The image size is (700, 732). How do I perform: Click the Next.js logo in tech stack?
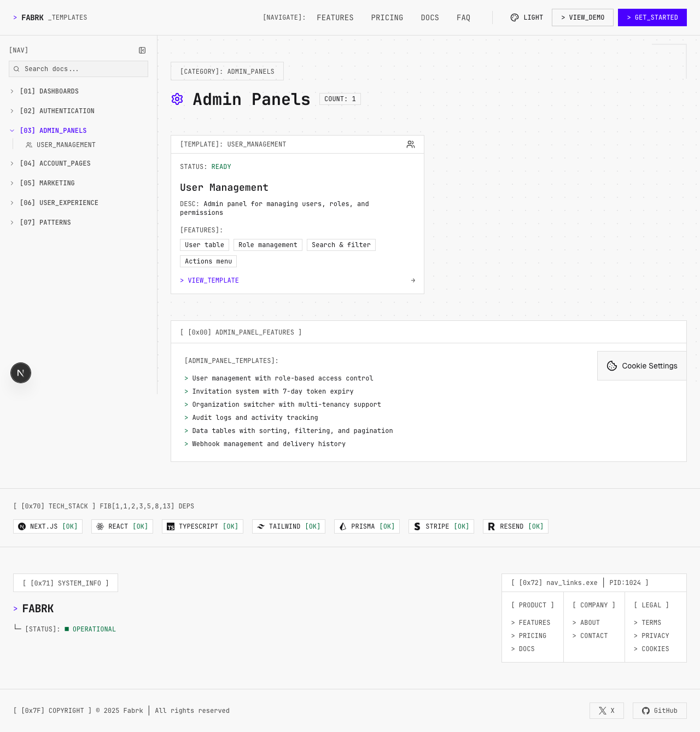pyautogui.click(x=22, y=526)
